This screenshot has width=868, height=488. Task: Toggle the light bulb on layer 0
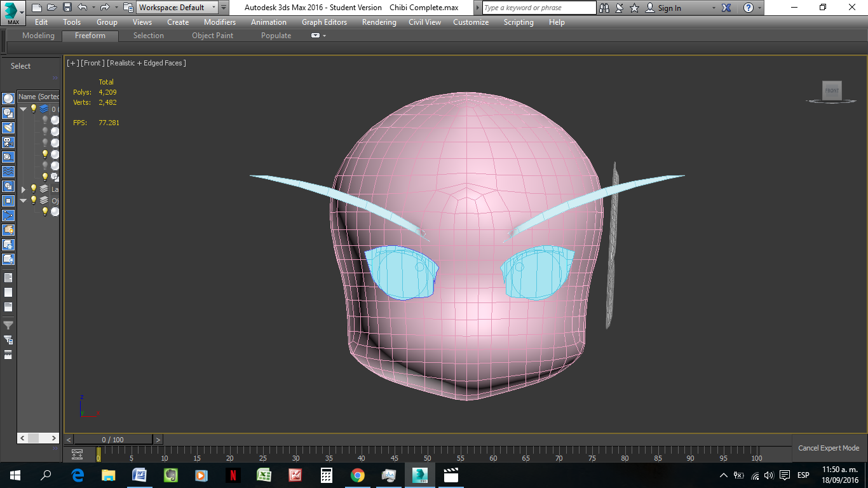tap(34, 109)
